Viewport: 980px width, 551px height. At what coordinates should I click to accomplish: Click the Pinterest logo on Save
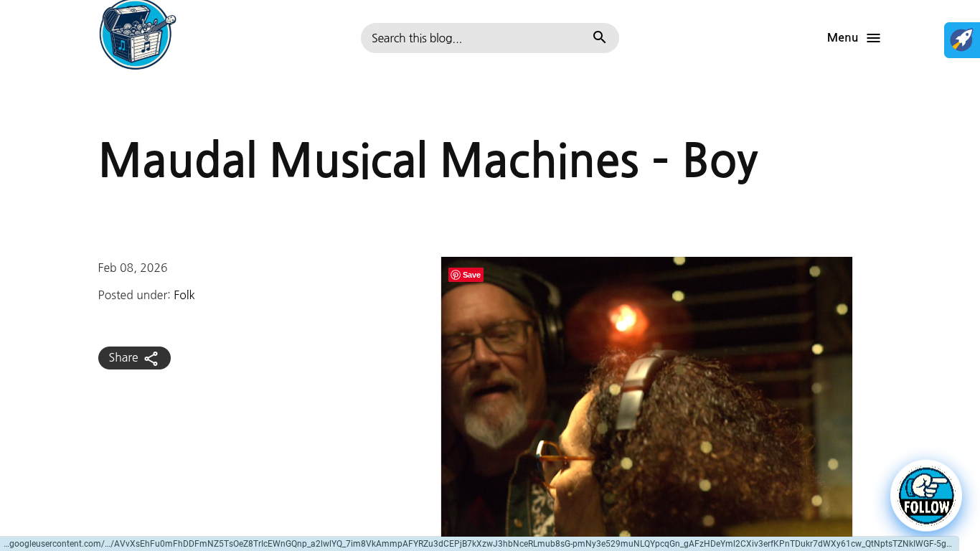(x=455, y=275)
